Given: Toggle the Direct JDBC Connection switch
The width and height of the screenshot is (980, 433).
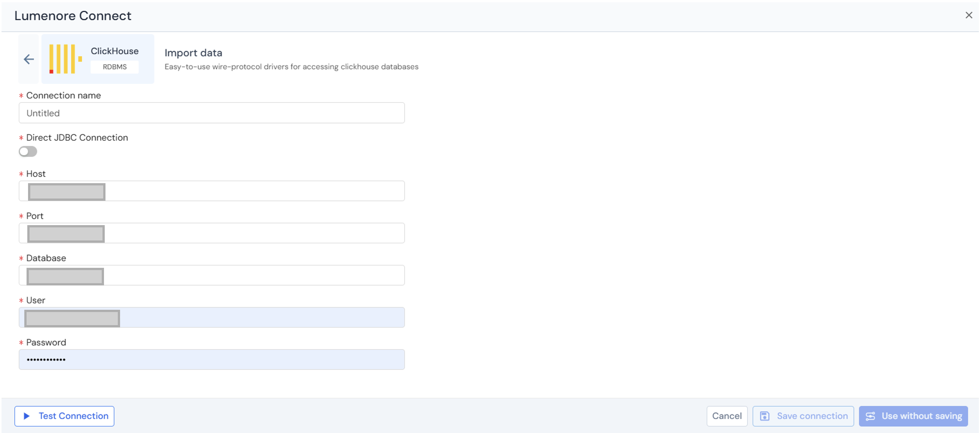Looking at the screenshot, I should tap(28, 152).
